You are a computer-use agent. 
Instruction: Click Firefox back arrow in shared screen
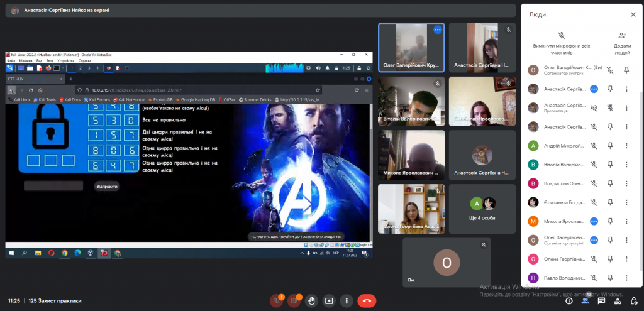pyautogui.click(x=11, y=90)
